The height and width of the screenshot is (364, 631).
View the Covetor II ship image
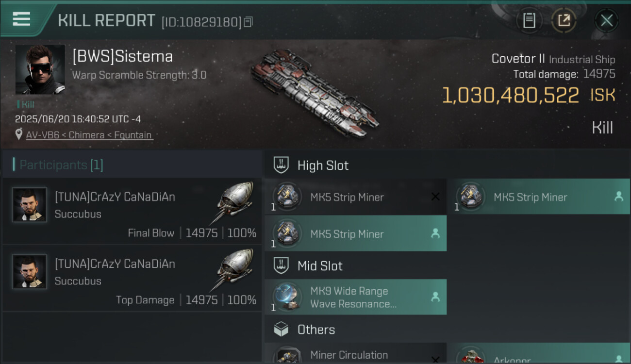pyautogui.click(x=315, y=92)
